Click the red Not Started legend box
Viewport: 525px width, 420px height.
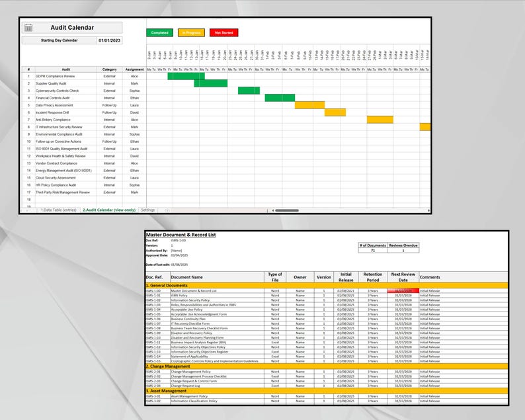pyautogui.click(x=223, y=33)
